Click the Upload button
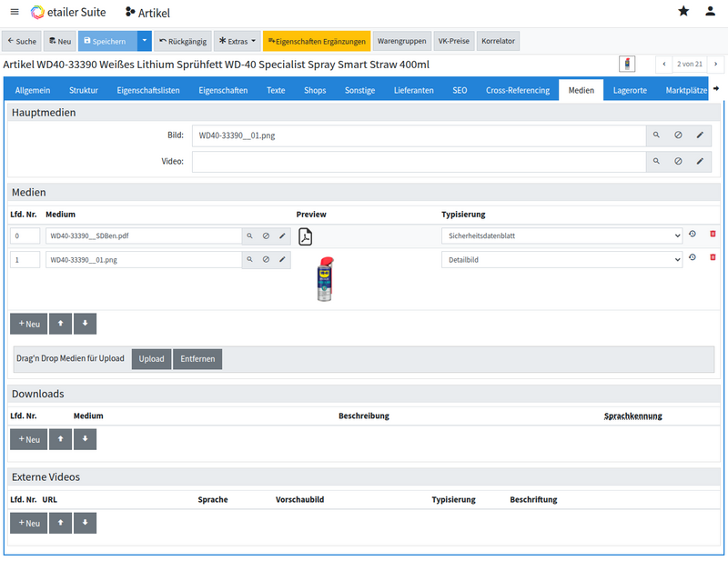 pos(151,359)
